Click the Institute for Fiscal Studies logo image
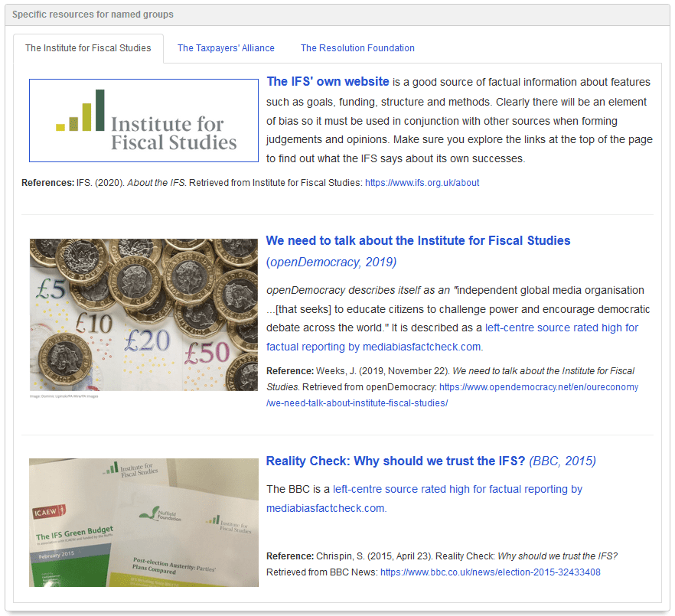The width and height of the screenshot is (675, 616). click(x=144, y=121)
